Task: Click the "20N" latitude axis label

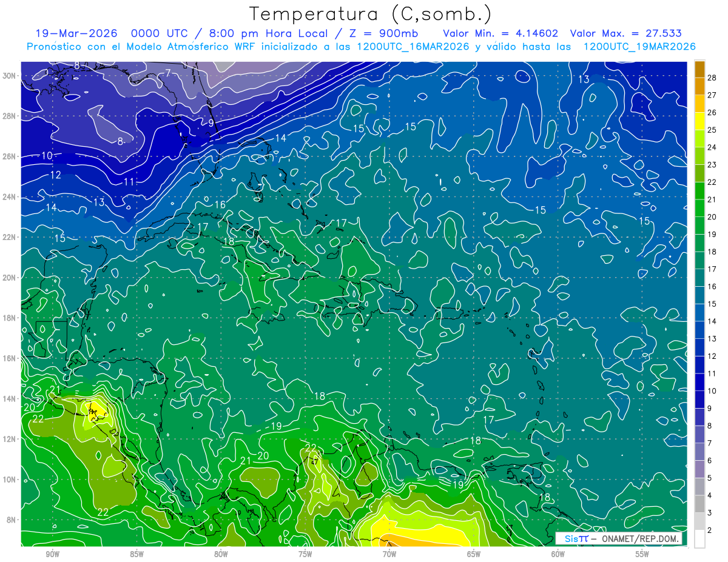Action: (x=10, y=278)
